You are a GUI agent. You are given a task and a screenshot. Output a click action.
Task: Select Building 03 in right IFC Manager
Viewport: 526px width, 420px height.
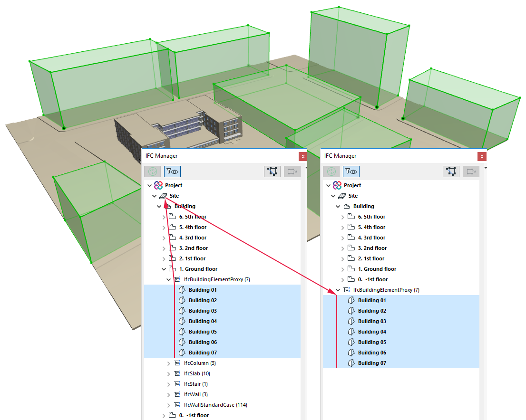pyautogui.click(x=401, y=321)
